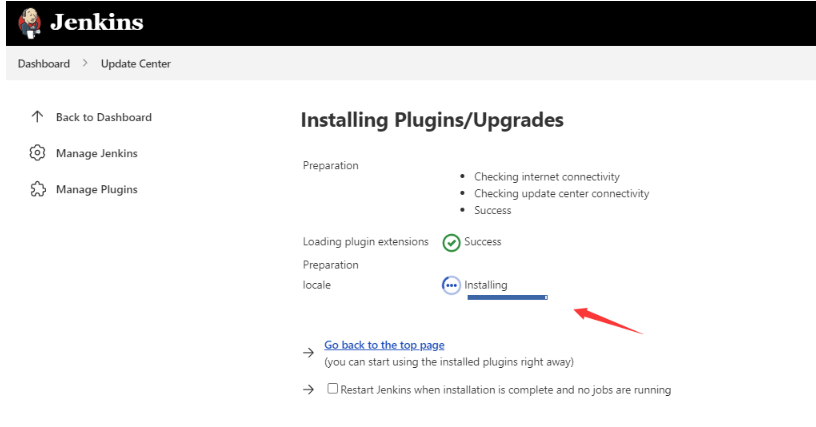Click the breadcrumb chevron after Dashboard
The height and width of the screenshot is (427, 816).
[86, 64]
